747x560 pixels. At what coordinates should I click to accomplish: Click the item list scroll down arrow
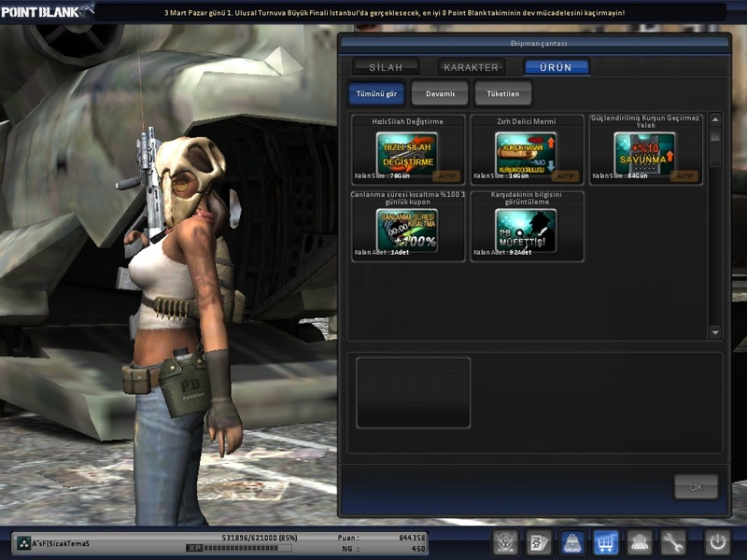point(715,332)
